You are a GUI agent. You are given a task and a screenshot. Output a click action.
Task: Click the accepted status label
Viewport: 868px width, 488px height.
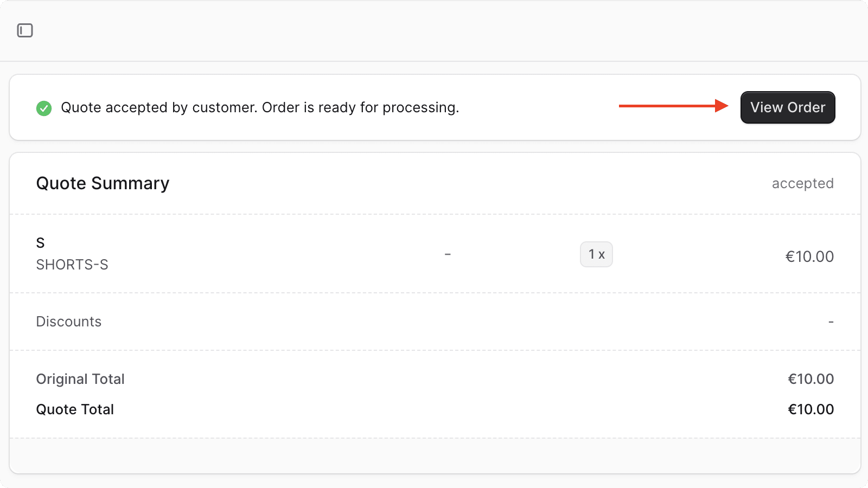803,183
